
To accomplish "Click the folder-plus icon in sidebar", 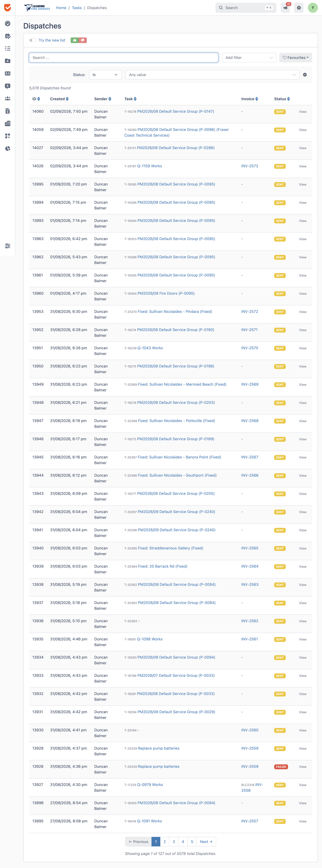I will coord(7,61).
